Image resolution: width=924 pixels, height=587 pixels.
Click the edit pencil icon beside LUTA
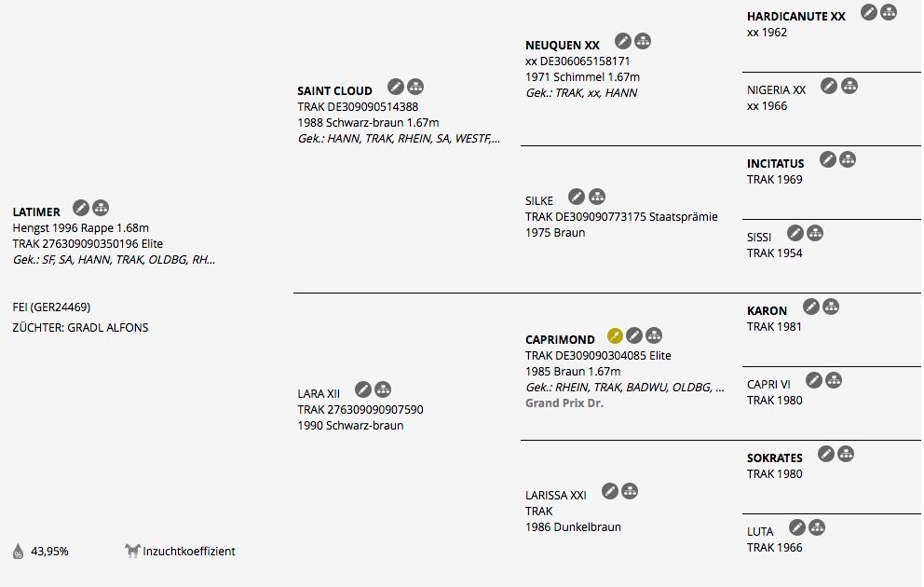[797, 527]
